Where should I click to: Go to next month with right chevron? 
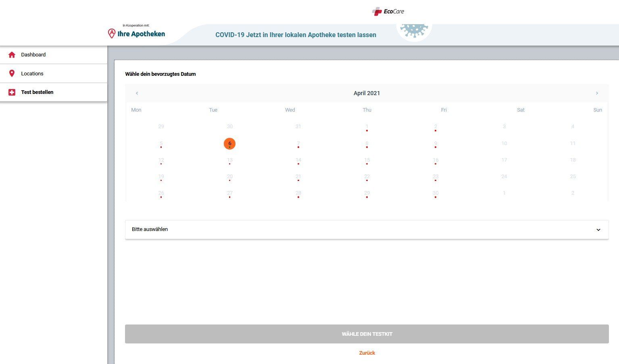click(x=597, y=93)
